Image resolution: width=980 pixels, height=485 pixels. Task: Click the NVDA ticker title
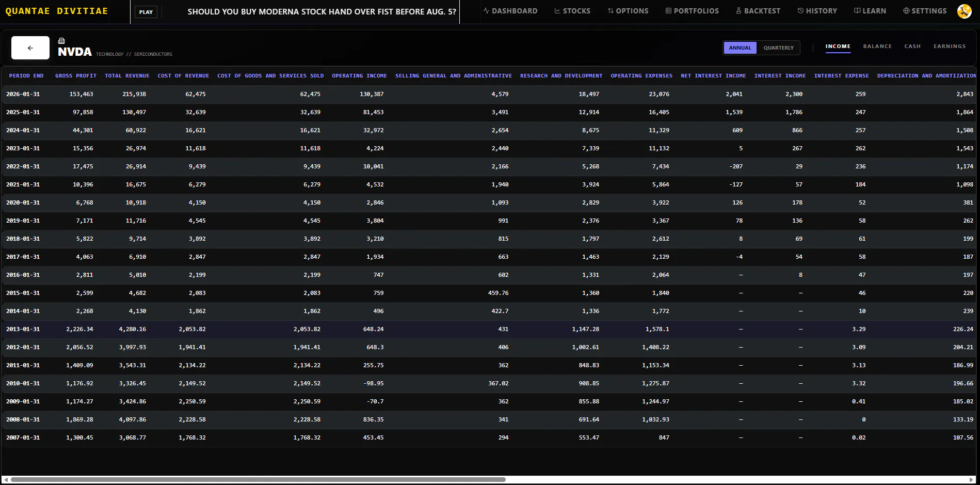[x=75, y=52]
